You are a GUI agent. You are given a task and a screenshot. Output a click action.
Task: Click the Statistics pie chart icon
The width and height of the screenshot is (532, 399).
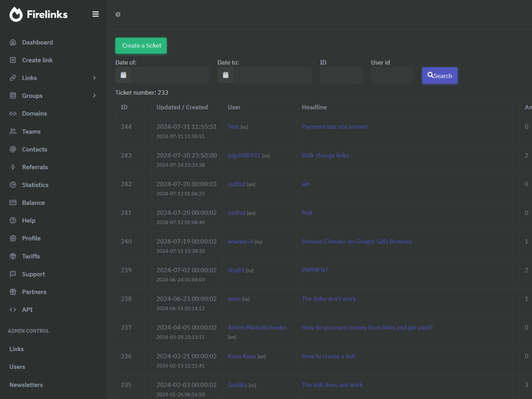[13, 185]
